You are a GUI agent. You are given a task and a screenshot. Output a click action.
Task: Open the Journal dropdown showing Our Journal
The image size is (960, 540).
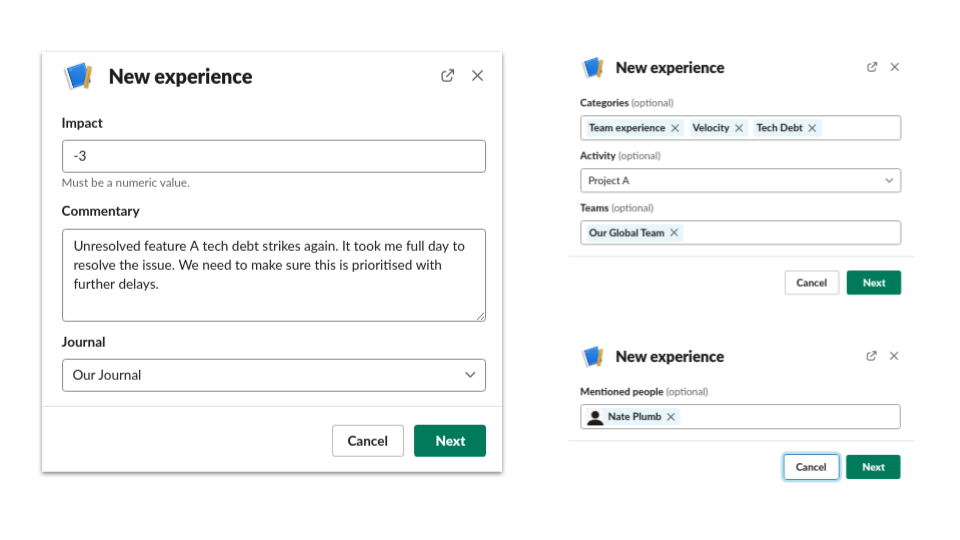274,375
